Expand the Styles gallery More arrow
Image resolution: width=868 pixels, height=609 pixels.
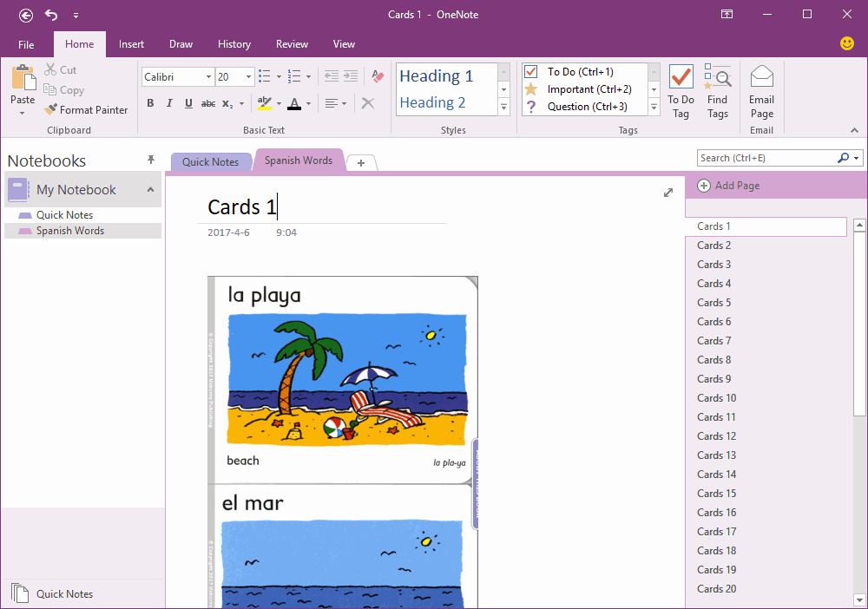click(x=503, y=108)
